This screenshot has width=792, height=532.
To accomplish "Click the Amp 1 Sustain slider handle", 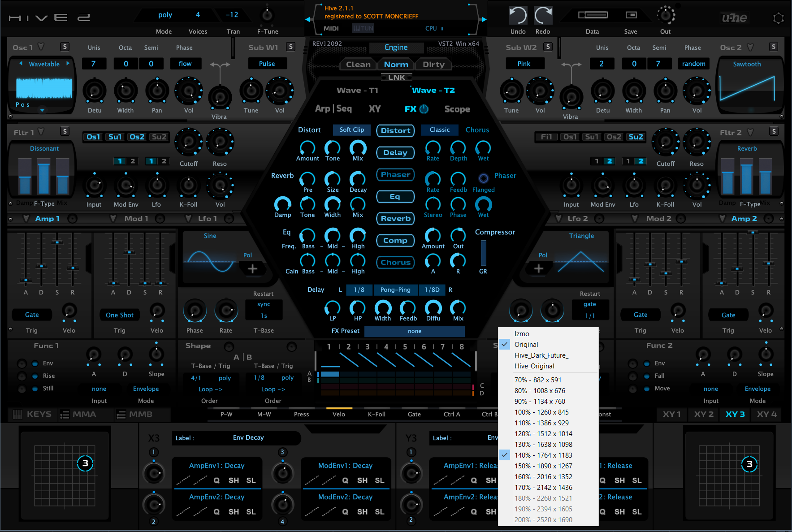I will [x=57, y=242].
